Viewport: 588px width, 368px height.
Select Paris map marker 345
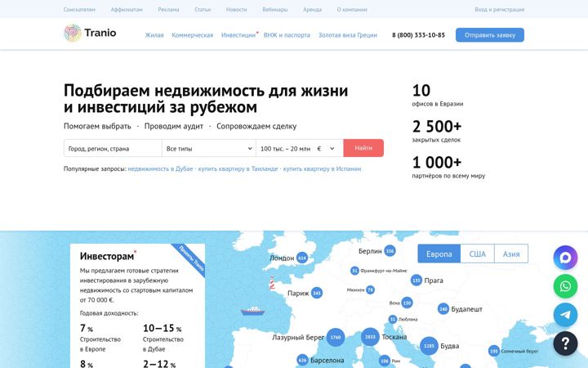pyautogui.click(x=317, y=293)
